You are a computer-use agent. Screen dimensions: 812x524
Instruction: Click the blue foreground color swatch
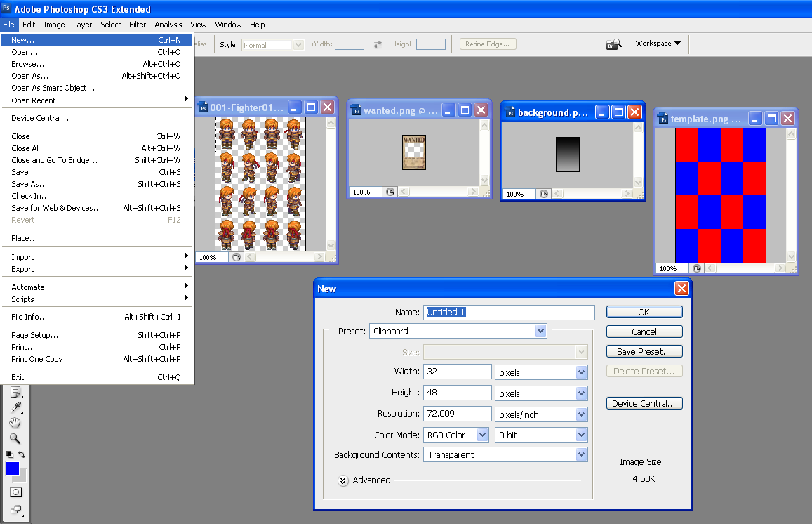pyautogui.click(x=12, y=469)
